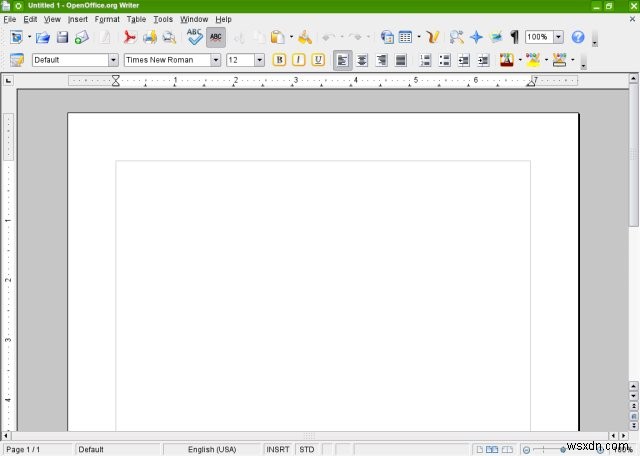Click English (USA) language status field
640x456 pixels.
click(x=212, y=449)
